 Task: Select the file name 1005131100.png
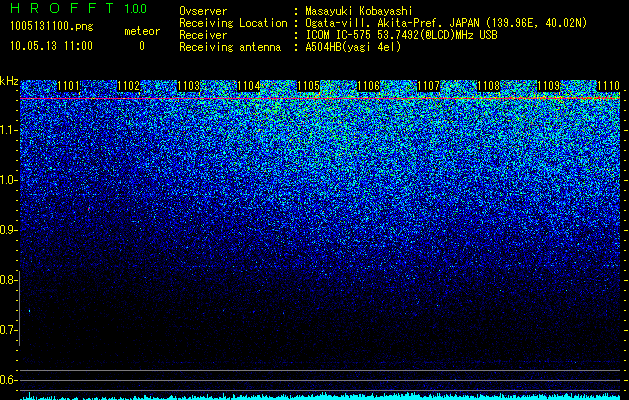52,26
